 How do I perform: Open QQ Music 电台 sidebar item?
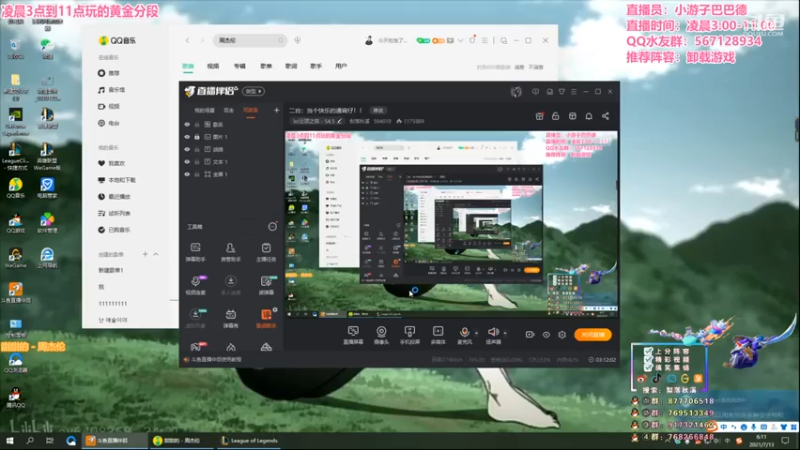coord(109,123)
